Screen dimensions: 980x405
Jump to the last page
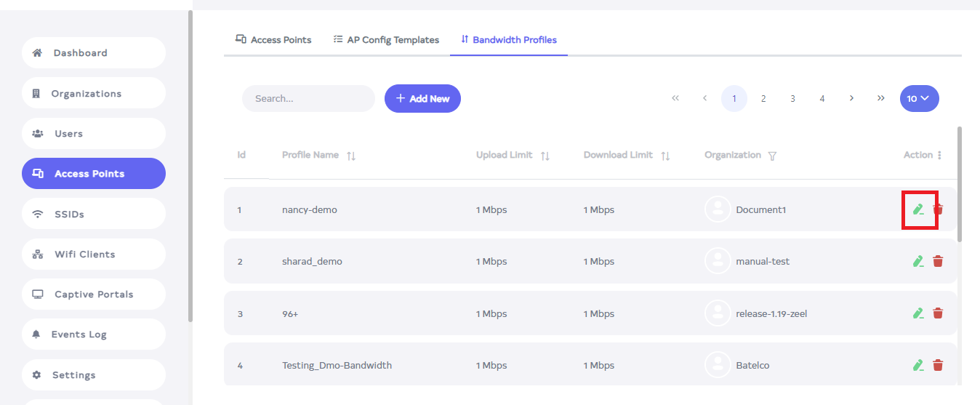tap(881, 99)
